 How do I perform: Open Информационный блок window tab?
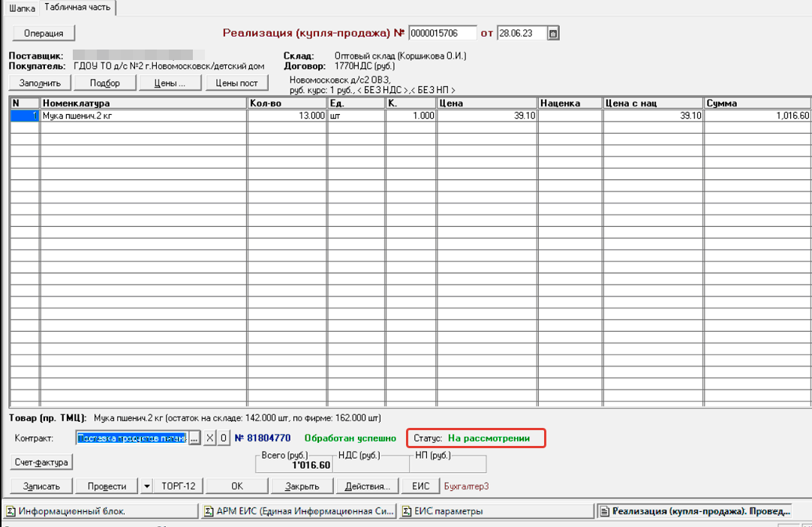tap(101, 511)
